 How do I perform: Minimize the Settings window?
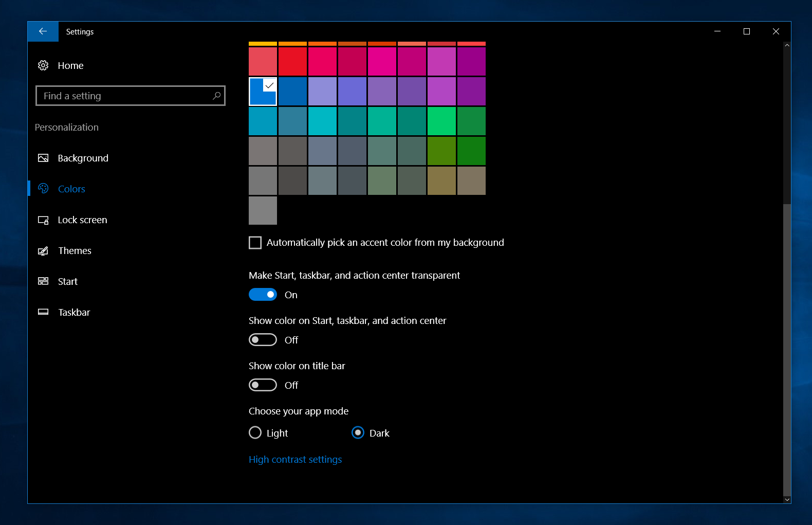[x=717, y=31]
